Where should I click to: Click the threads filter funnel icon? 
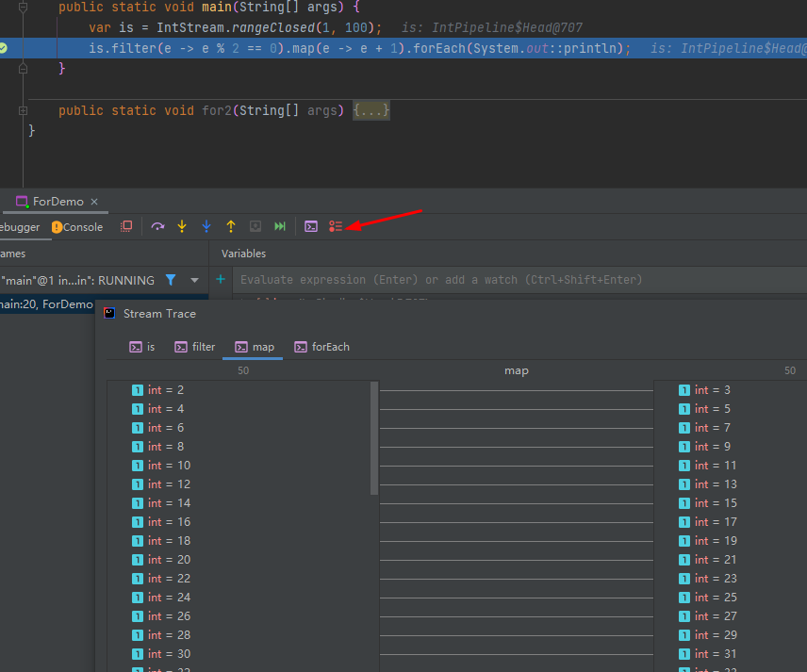pos(171,280)
